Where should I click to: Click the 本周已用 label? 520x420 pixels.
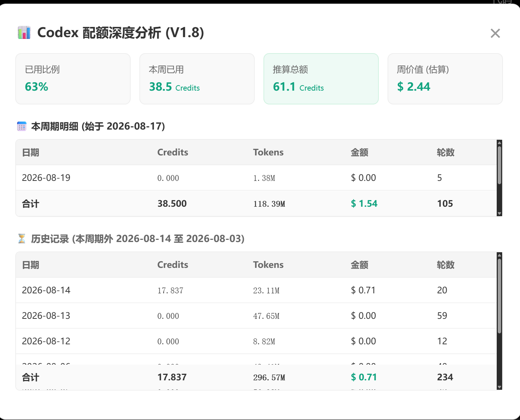(166, 70)
